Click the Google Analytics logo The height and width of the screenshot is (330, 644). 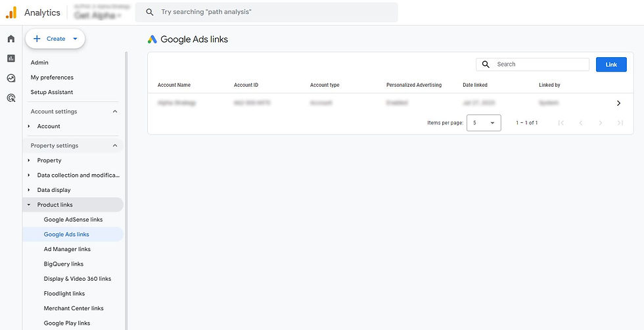11,12
